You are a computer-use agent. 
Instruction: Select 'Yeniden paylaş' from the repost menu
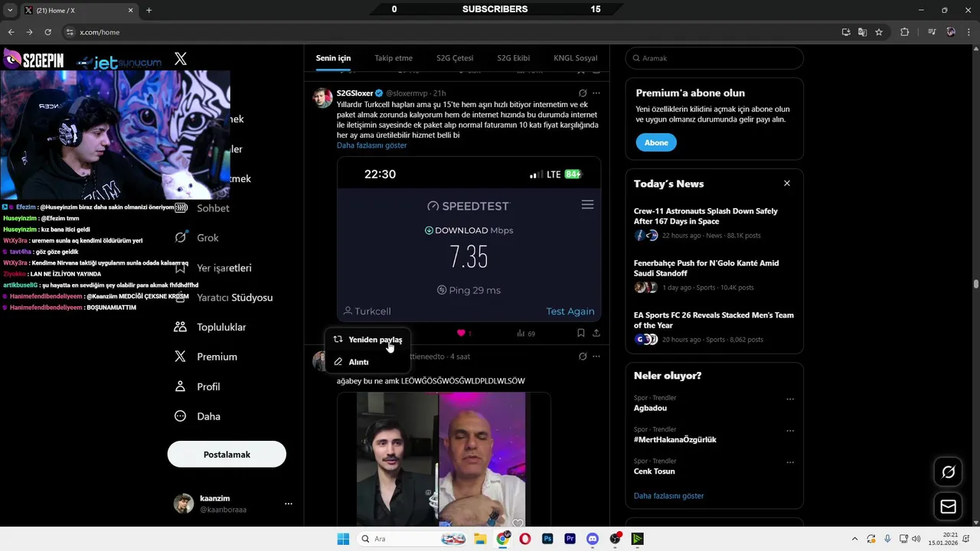coord(367,339)
